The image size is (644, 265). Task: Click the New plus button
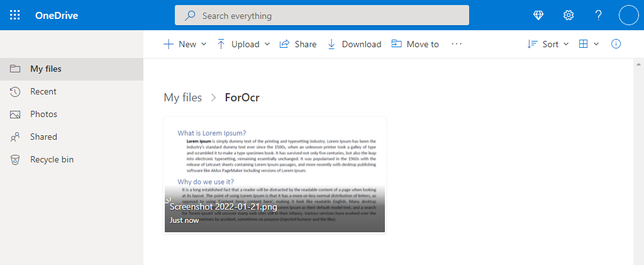click(x=180, y=44)
